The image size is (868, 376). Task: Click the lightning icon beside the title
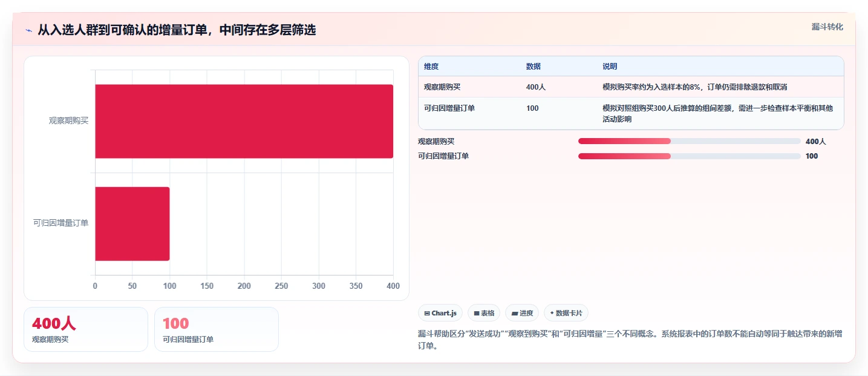pyautogui.click(x=28, y=30)
